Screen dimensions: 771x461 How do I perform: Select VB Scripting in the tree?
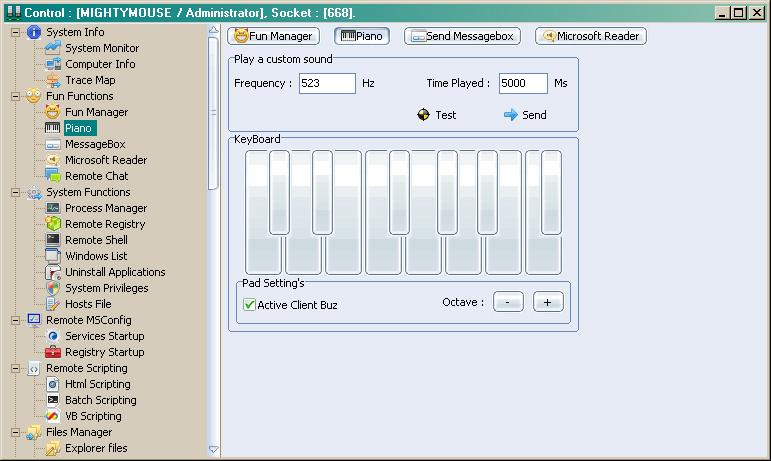[93, 416]
